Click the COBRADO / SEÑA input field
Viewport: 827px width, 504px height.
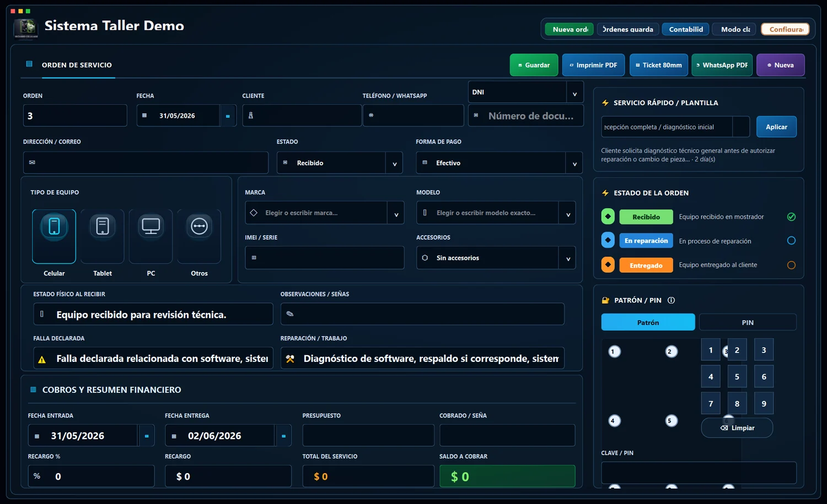507,435
